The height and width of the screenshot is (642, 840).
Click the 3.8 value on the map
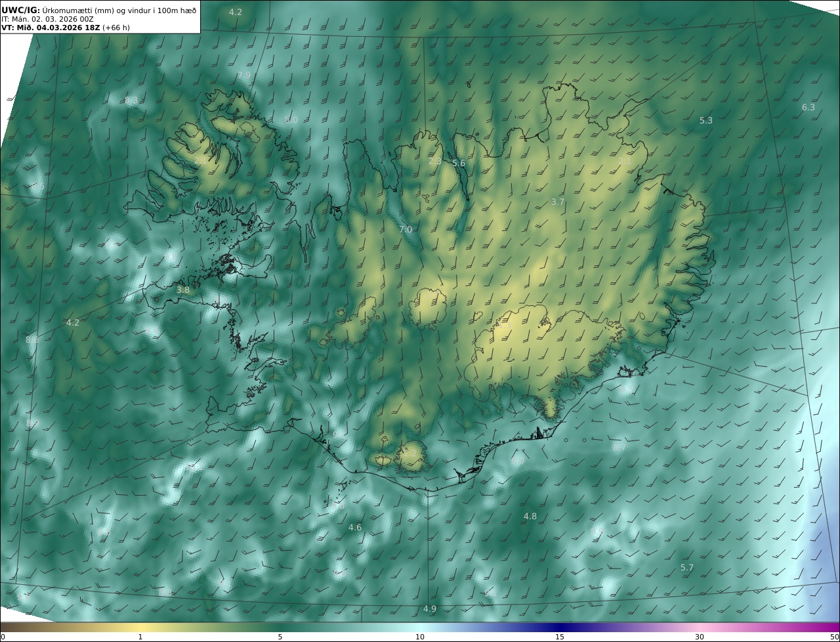point(183,290)
